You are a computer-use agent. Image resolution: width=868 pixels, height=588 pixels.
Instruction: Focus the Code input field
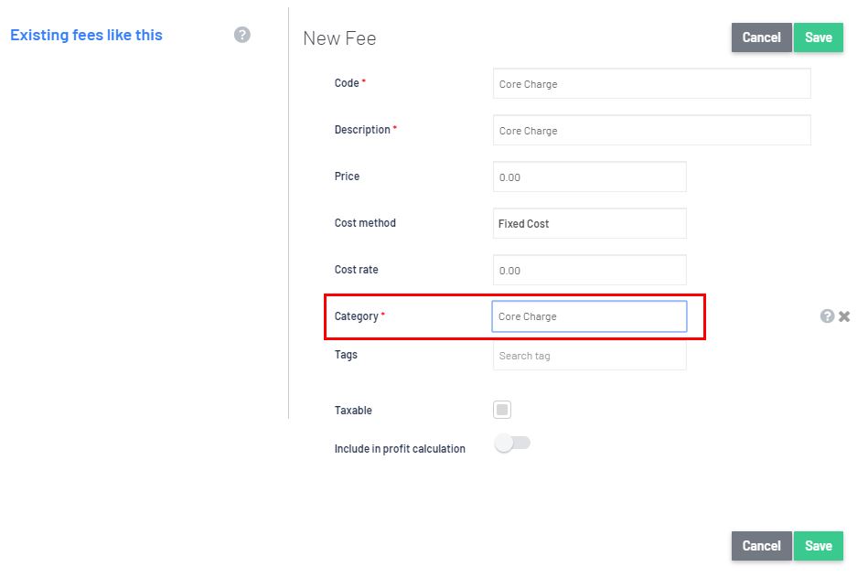[x=652, y=83]
